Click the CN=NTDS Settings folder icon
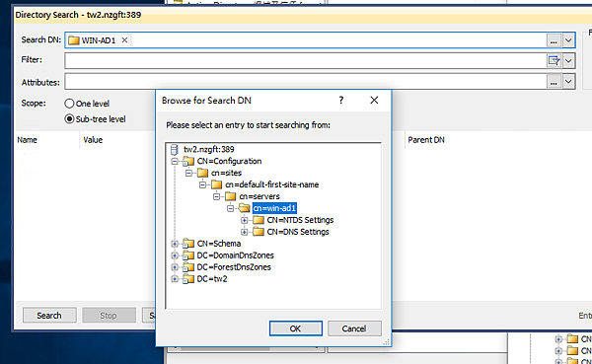 click(259, 220)
